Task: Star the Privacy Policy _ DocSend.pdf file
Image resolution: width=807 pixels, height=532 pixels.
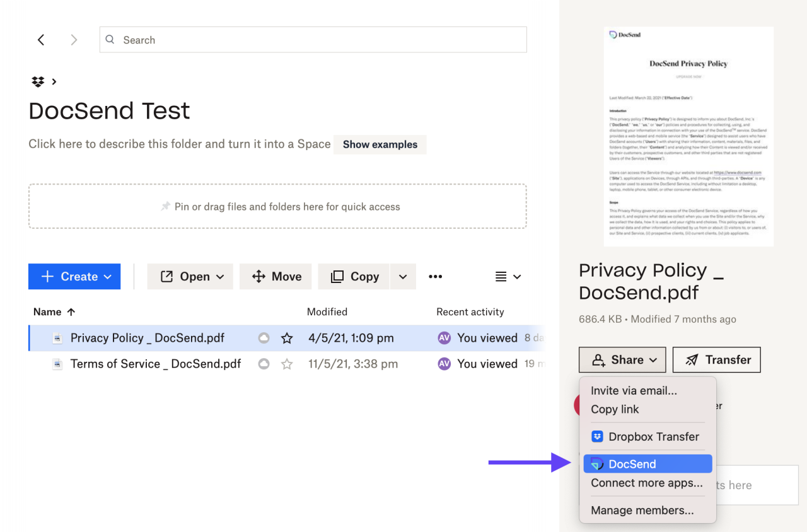Action: coord(287,338)
